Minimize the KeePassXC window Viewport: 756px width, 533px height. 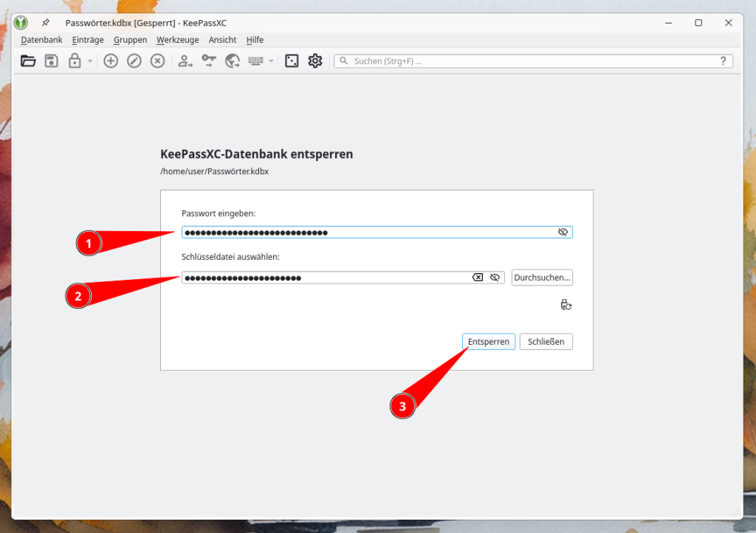point(668,23)
